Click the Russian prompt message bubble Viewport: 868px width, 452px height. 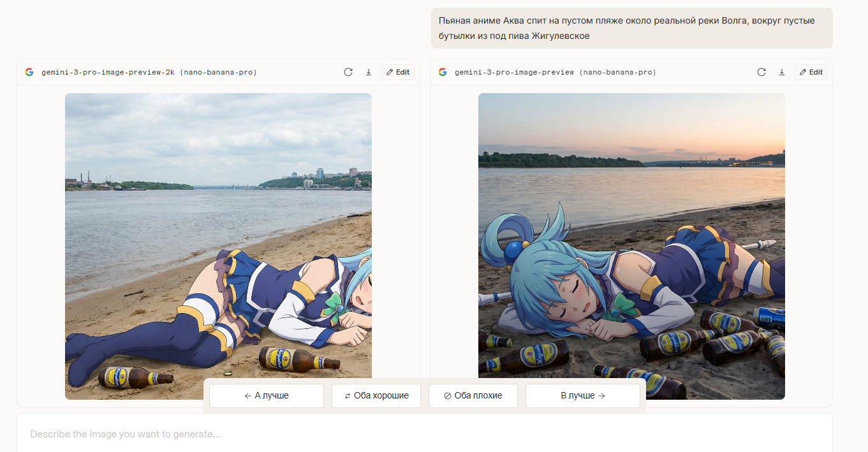[x=632, y=28]
